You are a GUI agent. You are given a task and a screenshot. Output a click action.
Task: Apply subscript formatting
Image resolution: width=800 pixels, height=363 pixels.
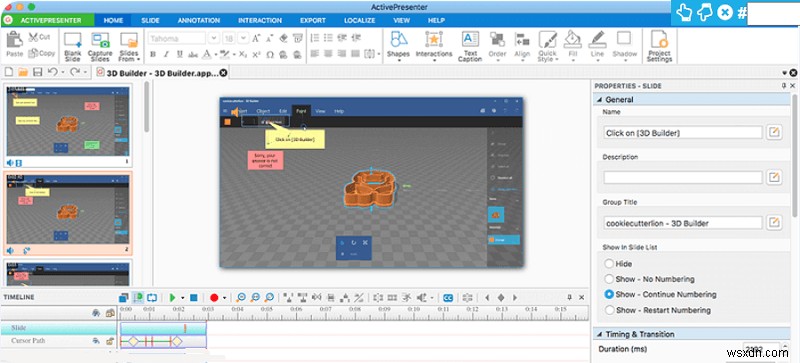point(243,54)
